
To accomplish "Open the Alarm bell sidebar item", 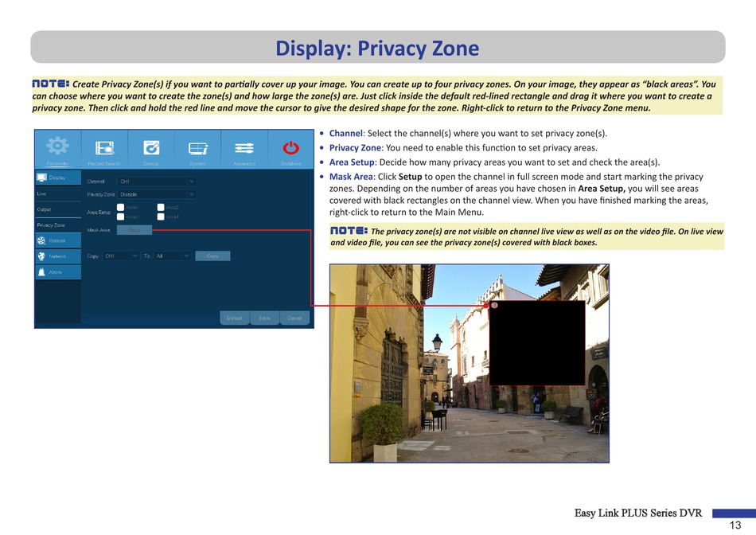I will tap(58, 272).
